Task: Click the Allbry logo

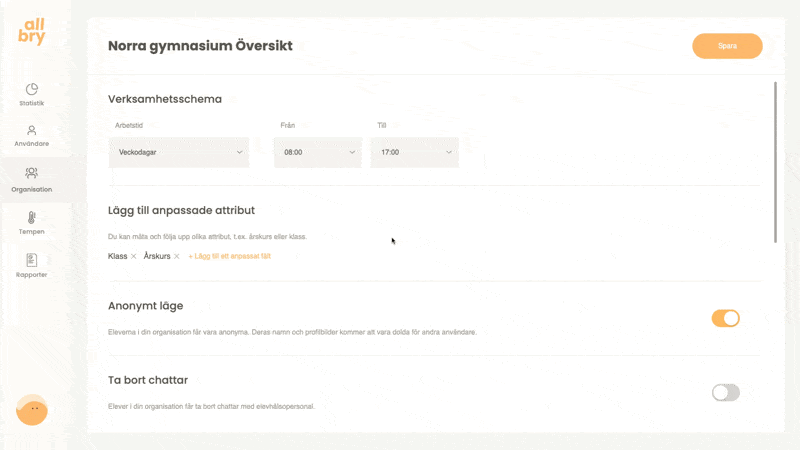Action: point(32,32)
